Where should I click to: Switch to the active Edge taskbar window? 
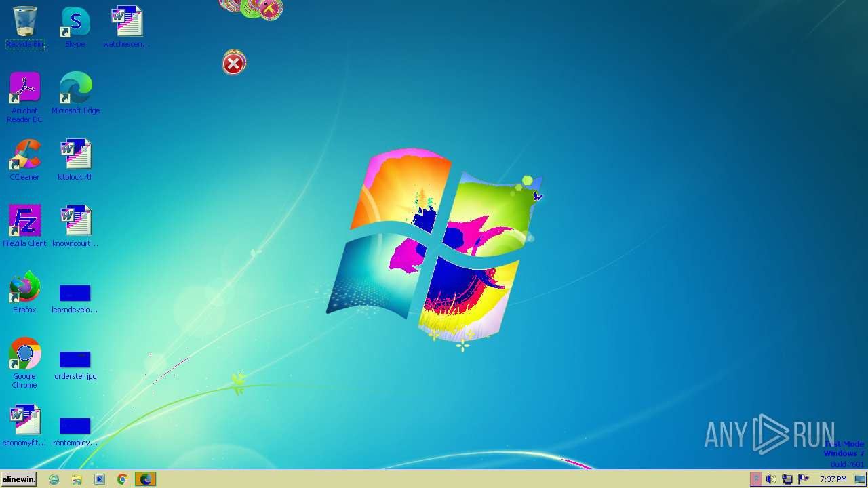tap(146, 479)
